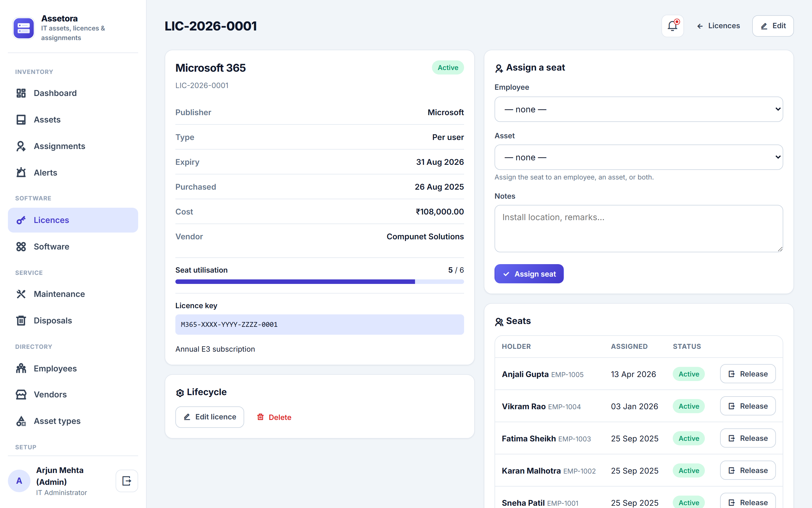Open Software in the sidebar
Image resolution: width=812 pixels, height=508 pixels.
tap(73, 247)
